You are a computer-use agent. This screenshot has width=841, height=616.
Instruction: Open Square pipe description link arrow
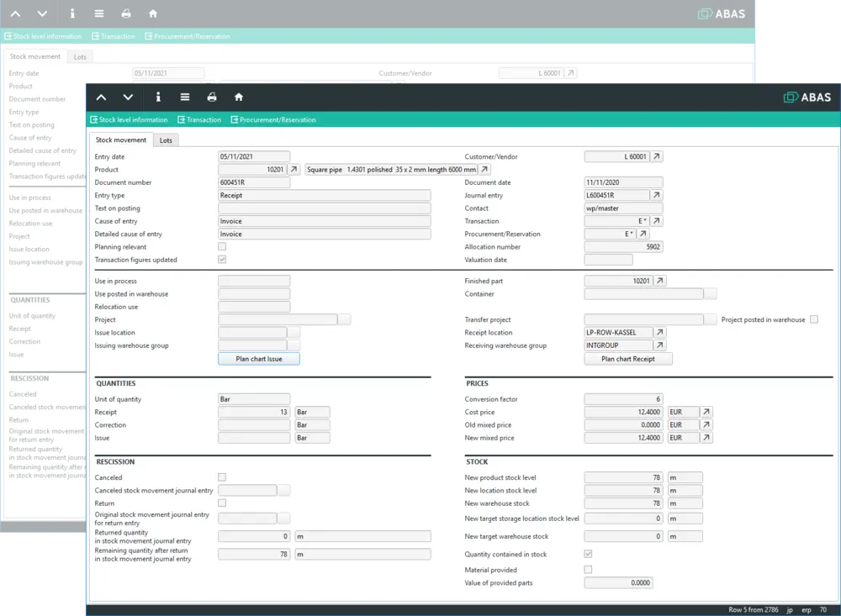click(484, 170)
